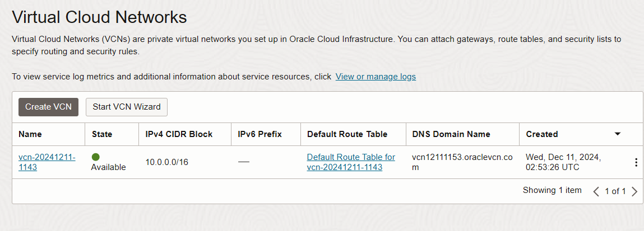Go to the next page chevron
This screenshot has width=644, height=231.
pos(634,191)
